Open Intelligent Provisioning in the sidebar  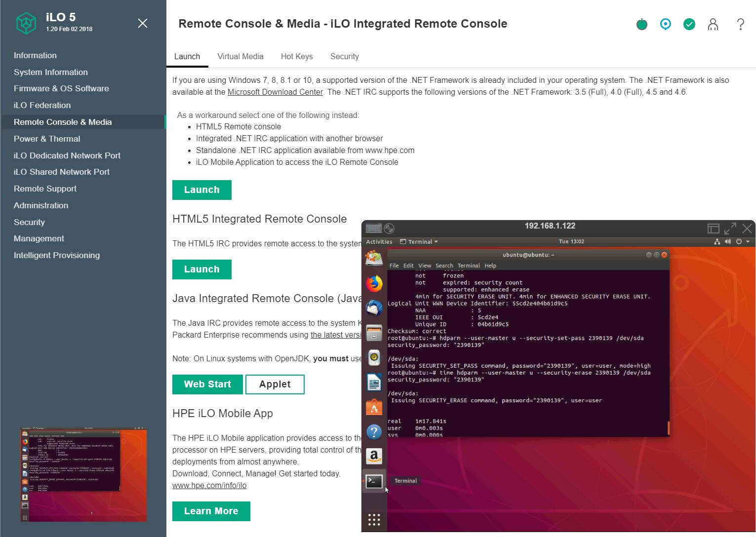pyautogui.click(x=57, y=255)
